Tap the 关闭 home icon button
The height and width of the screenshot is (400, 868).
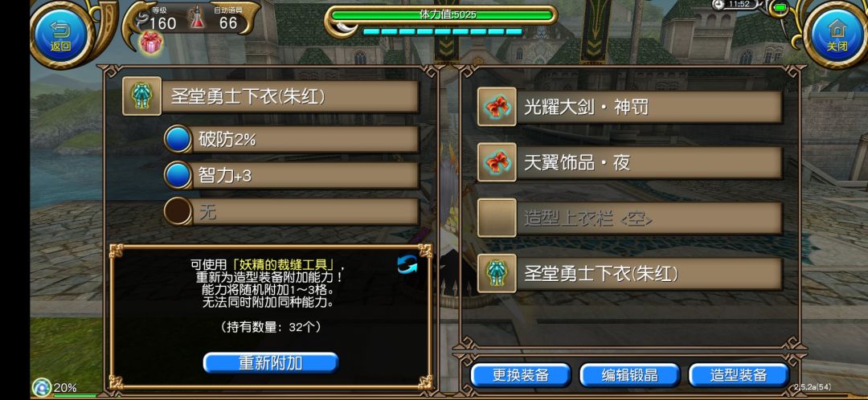(x=837, y=35)
